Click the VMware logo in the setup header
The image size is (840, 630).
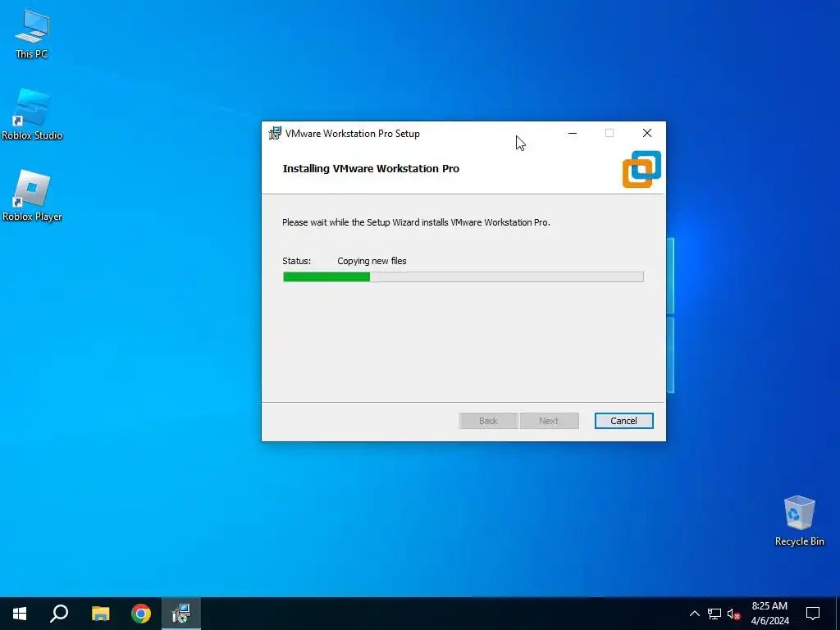pyautogui.click(x=641, y=169)
